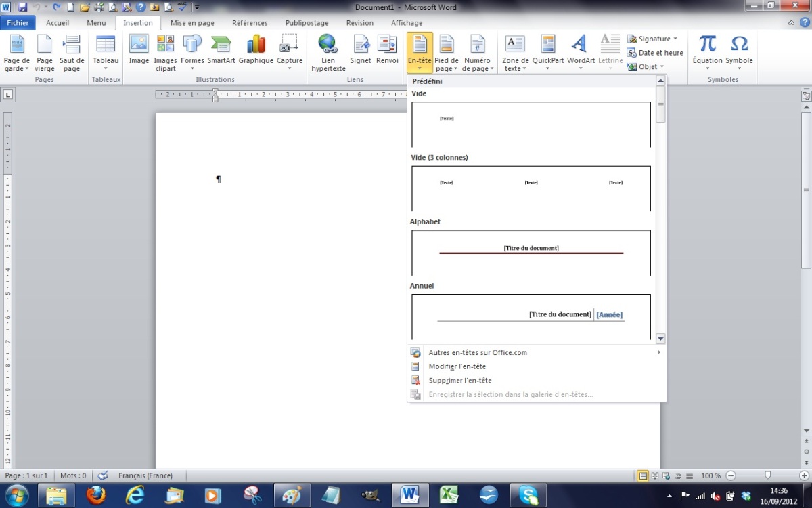Select the Alphabet header thumbnail
The width and height of the screenshot is (812, 508).
click(531, 252)
